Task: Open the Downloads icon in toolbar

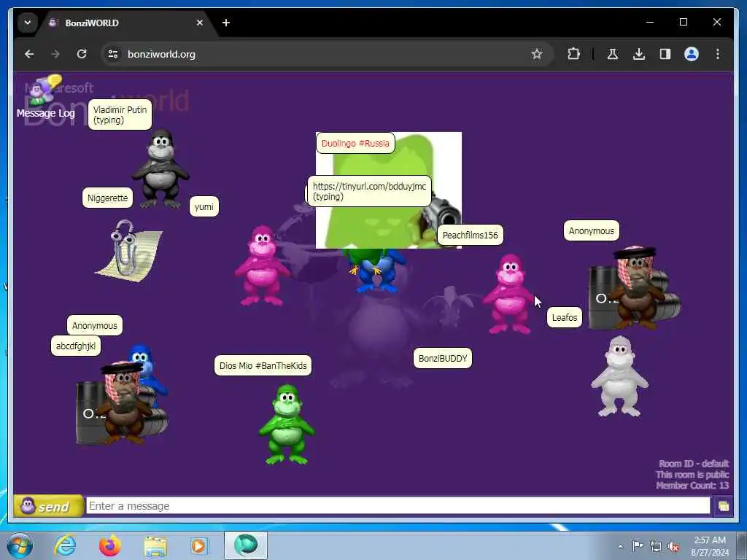Action: click(639, 54)
